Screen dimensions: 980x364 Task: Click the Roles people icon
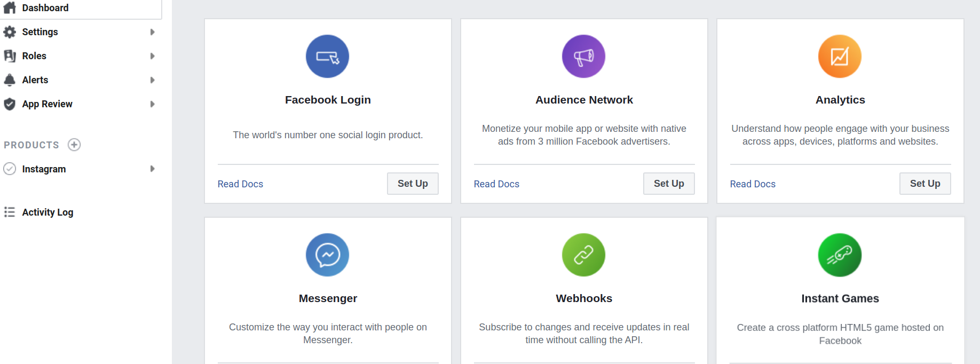pos(10,56)
